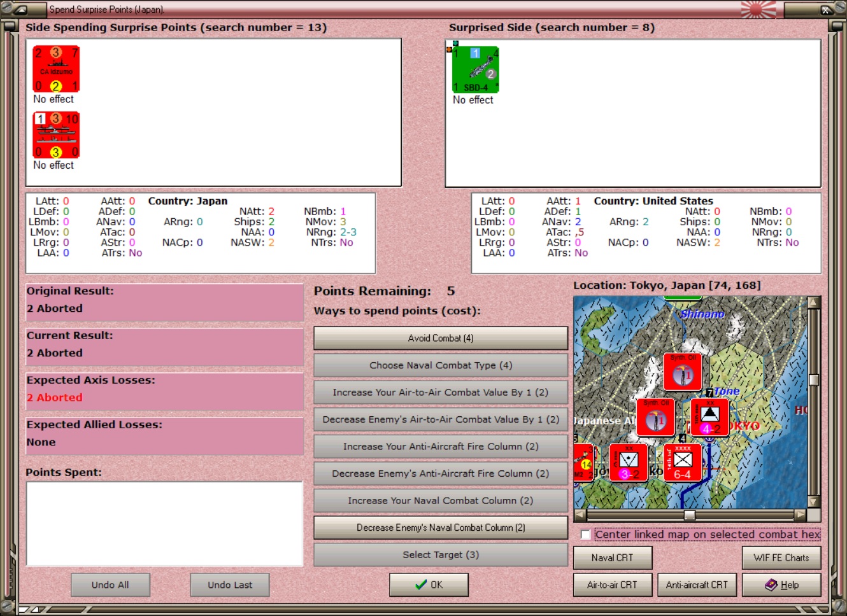Click the "Original Result:" label
The width and height of the screenshot is (847, 616).
pyautogui.click(x=70, y=291)
